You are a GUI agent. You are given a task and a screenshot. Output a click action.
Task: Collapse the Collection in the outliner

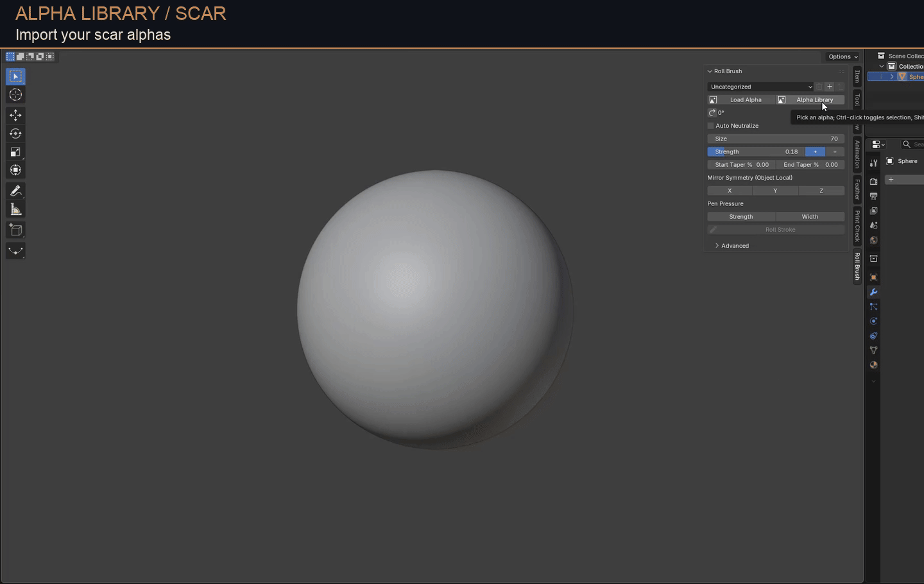click(x=882, y=67)
